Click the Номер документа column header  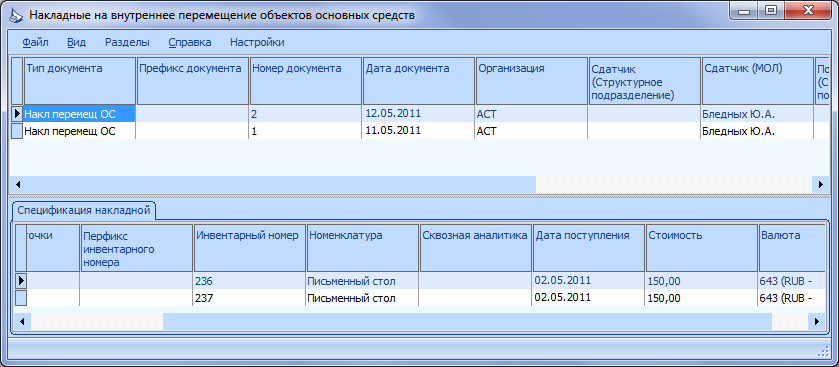306,81
